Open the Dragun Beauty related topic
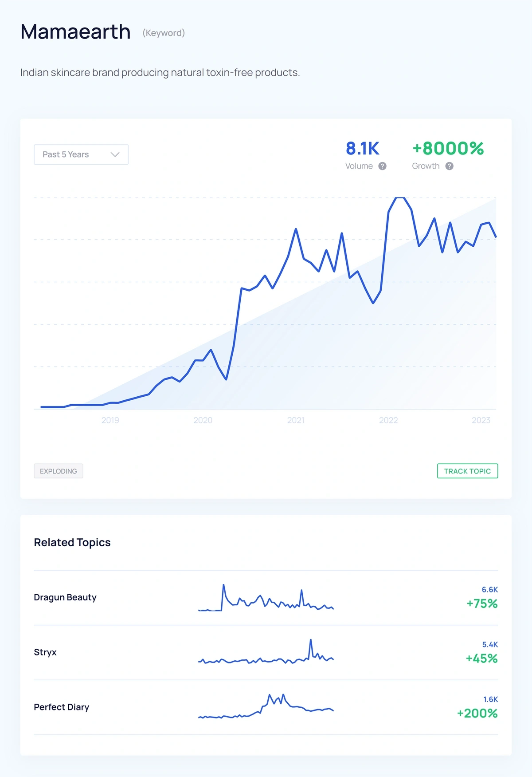Viewport: 532px width, 777px height. 65,597
